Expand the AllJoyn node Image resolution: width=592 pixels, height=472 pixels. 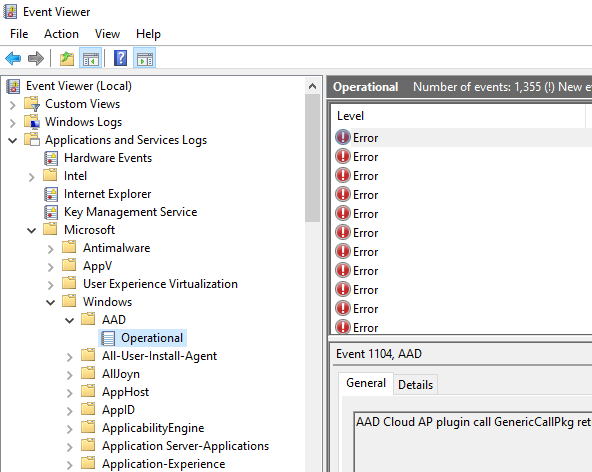(x=69, y=375)
